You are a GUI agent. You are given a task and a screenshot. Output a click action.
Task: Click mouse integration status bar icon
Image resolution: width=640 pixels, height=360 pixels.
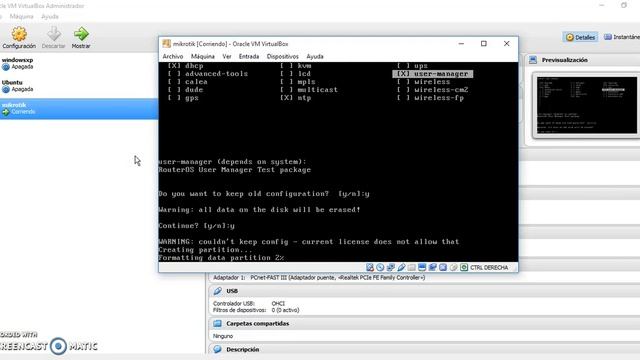click(x=453, y=267)
